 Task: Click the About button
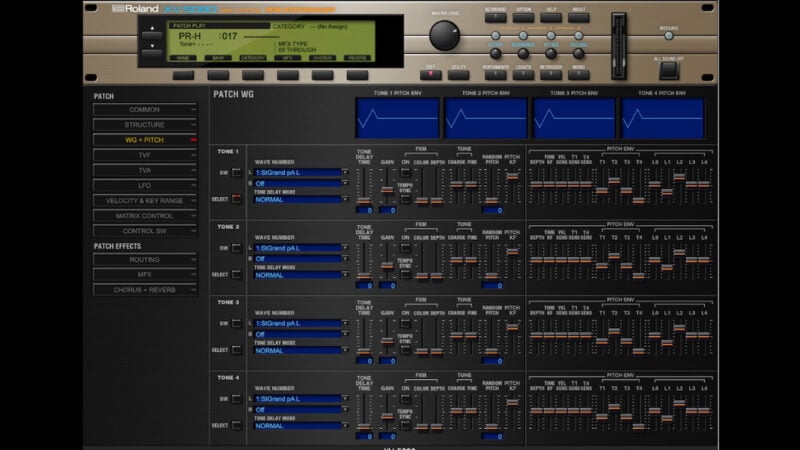pos(578,17)
